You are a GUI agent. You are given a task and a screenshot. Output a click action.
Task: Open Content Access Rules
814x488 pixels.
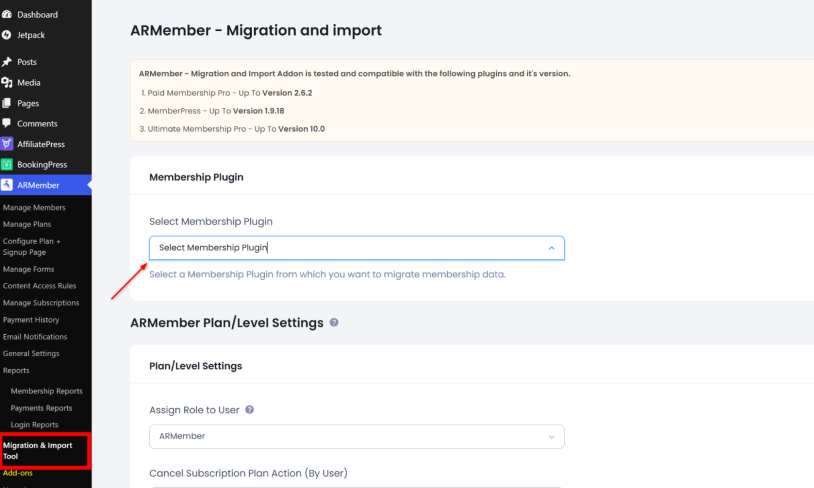pyautogui.click(x=39, y=286)
